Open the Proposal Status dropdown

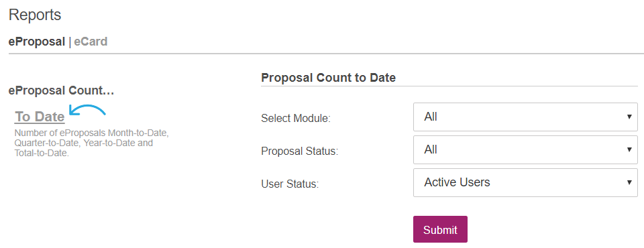click(x=525, y=150)
